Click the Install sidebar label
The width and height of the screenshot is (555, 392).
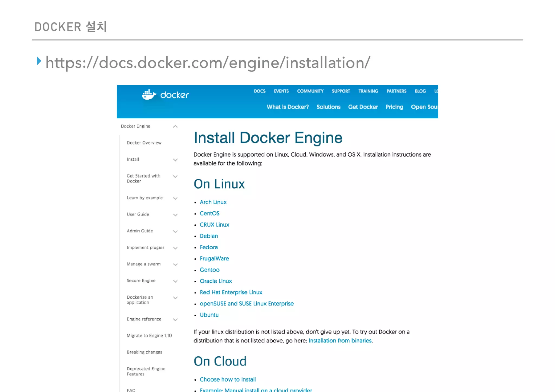pos(133,159)
